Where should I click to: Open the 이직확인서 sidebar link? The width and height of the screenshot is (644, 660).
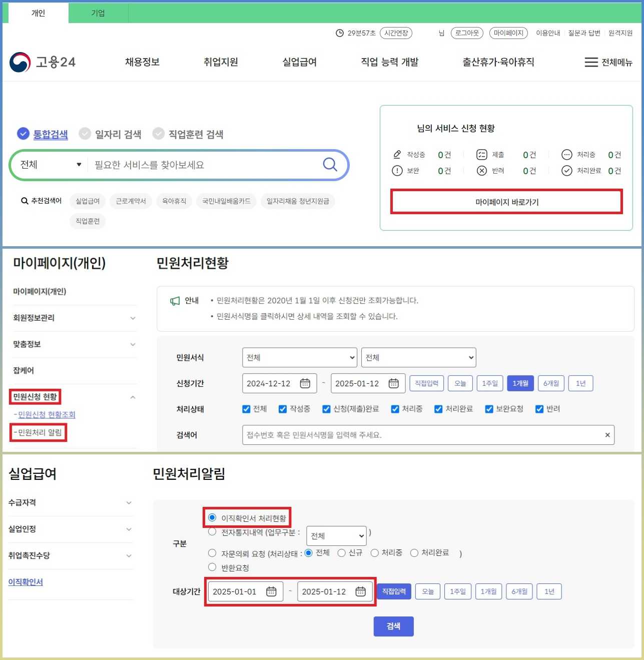point(26,582)
